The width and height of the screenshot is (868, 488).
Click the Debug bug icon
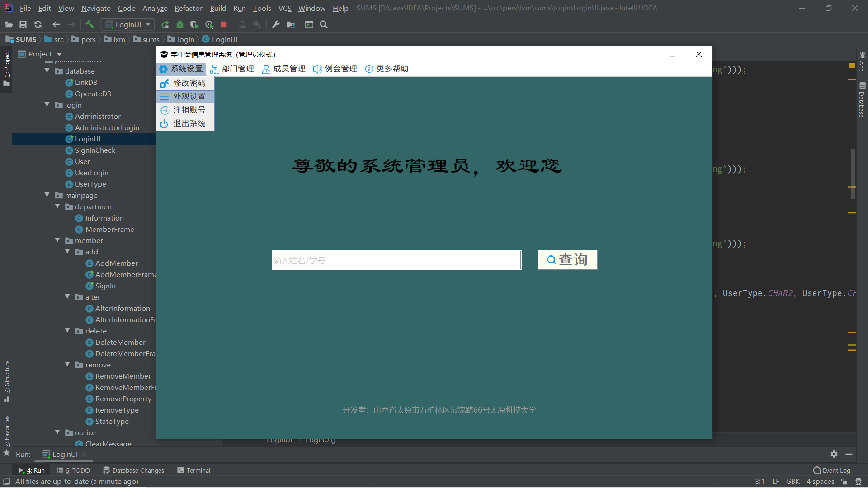pyautogui.click(x=180, y=24)
